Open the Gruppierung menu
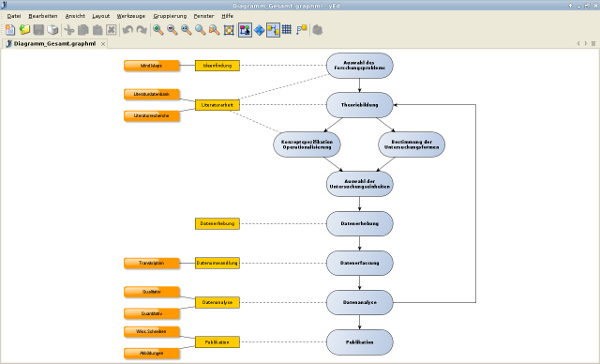The height and width of the screenshot is (364, 600). [170, 16]
